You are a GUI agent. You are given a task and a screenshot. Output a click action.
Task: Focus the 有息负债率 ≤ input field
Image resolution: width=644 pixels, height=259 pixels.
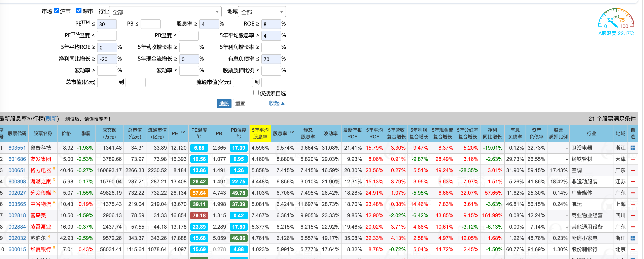coord(272,59)
